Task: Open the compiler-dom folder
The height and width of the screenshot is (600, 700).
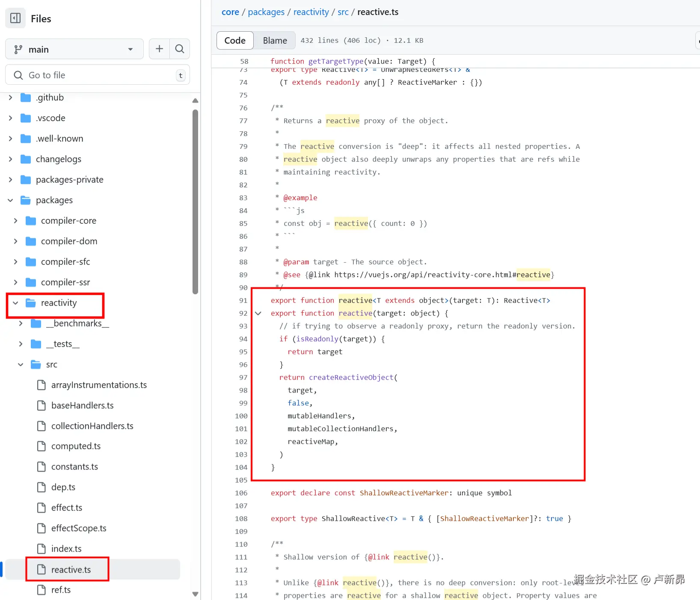Action: pos(69,241)
